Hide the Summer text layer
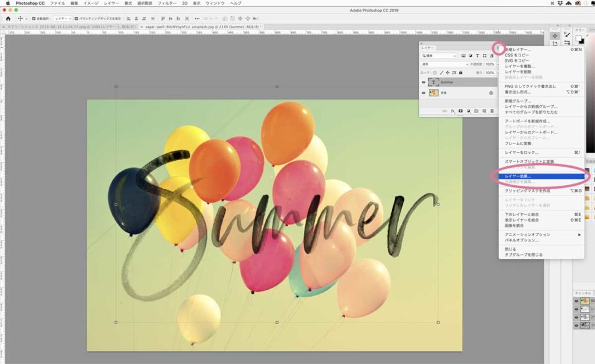 click(423, 82)
